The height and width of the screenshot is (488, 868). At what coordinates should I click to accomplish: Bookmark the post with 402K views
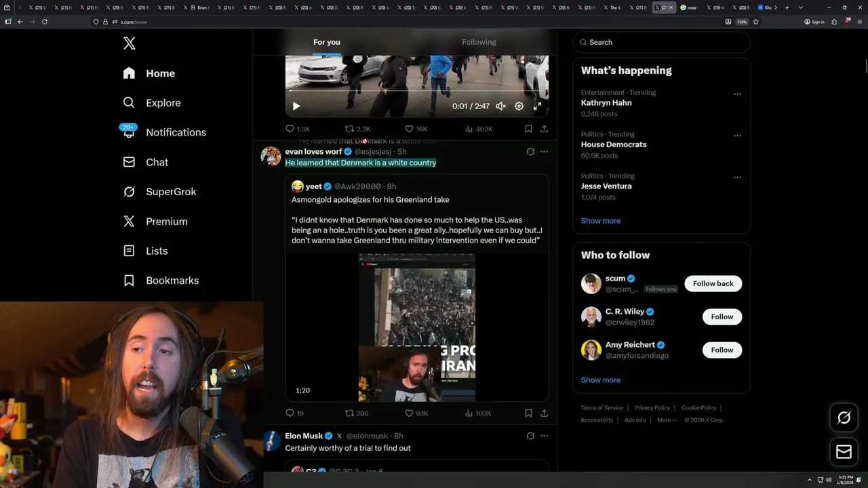[x=528, y=129]
